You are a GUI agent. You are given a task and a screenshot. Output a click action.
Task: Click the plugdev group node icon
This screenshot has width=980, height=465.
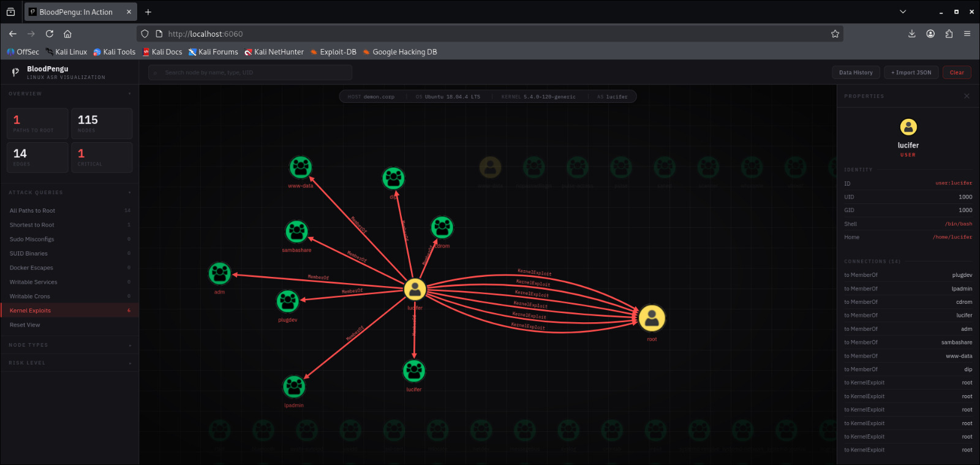287,301
